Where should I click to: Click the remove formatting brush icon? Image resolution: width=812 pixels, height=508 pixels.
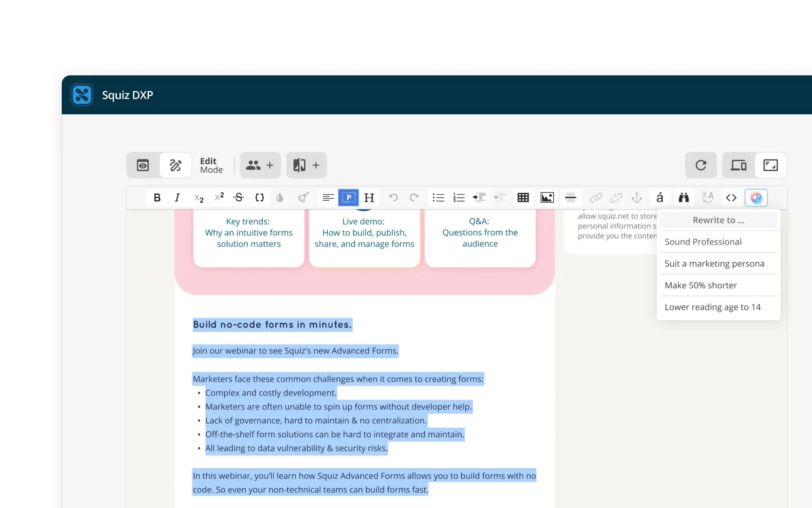[304, 198]
